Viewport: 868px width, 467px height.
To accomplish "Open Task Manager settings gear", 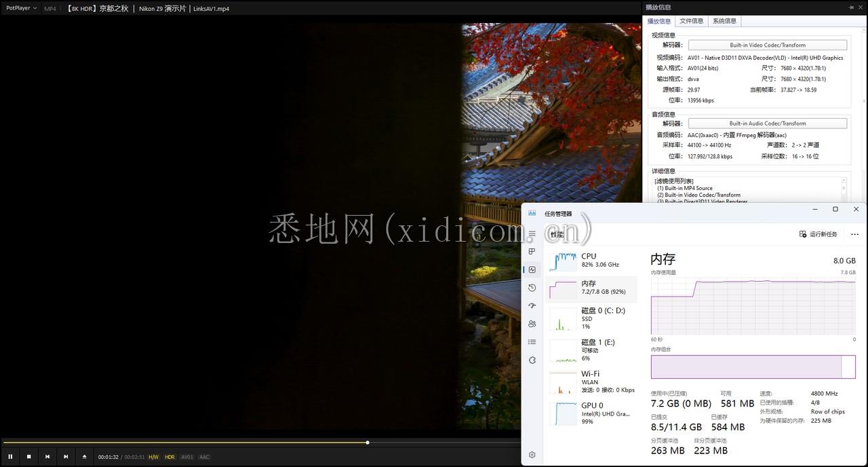I will click(x=532, y=455).
